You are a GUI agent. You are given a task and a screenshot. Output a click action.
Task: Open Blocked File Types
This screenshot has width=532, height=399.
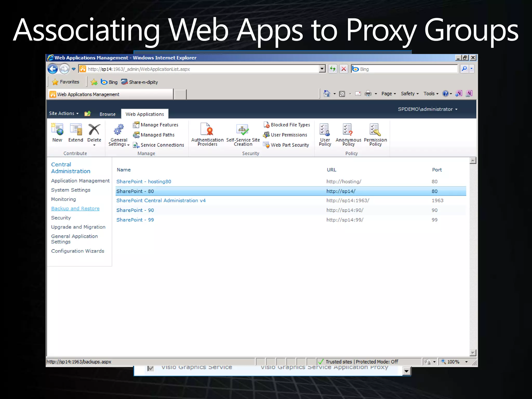287,125
